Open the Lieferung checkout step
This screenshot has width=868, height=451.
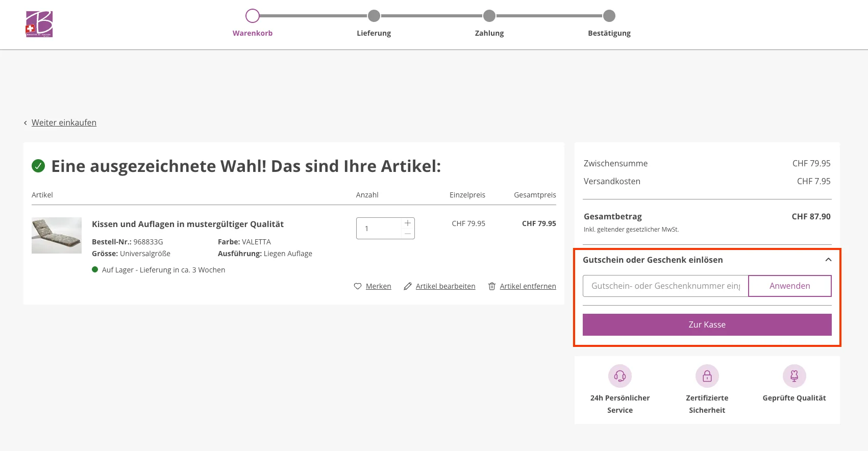point(374,16)
